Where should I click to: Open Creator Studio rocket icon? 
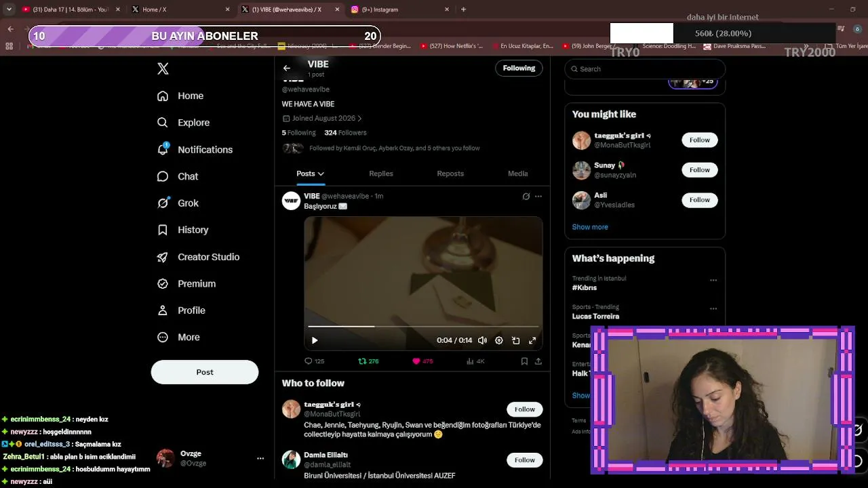coord(163,257)
